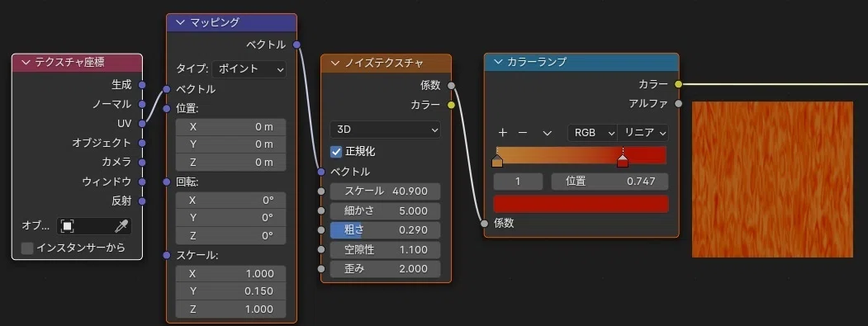Click the orange wood texture preview image
The image size is (868, 326).
(x=773, y=179)
